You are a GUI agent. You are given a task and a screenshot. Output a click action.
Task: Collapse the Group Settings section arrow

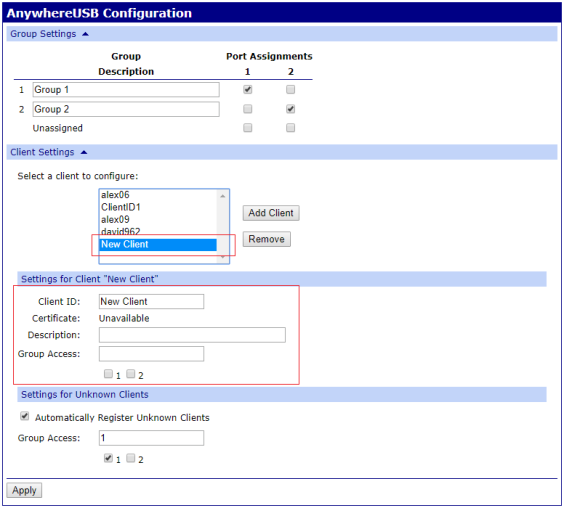click(x=85, y=34)
